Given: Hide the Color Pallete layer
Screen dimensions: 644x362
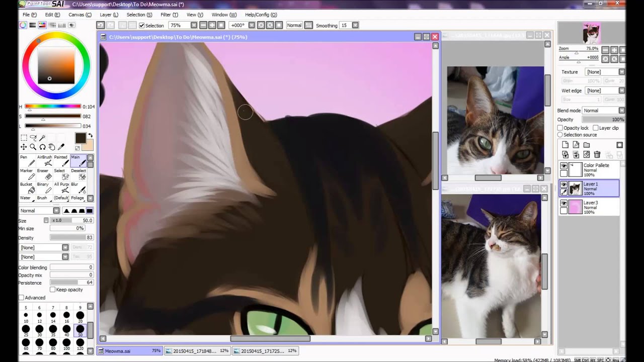Looking at the screenshot, I should [564, 166].
